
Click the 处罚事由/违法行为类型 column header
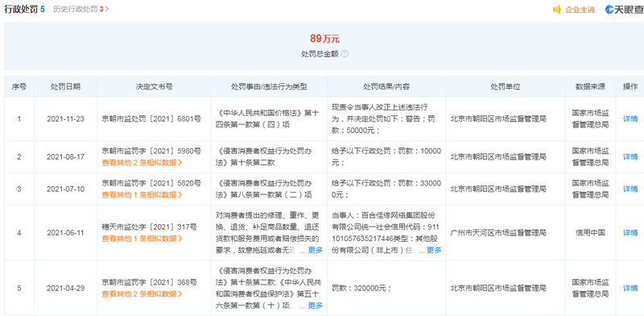coord(269,87)
